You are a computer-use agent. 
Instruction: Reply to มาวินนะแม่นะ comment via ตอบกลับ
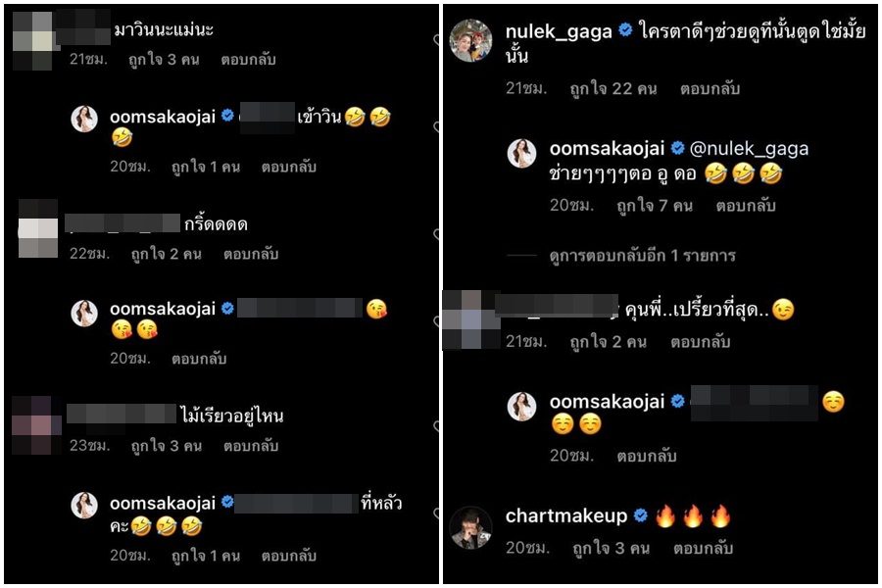coord(248,60)
